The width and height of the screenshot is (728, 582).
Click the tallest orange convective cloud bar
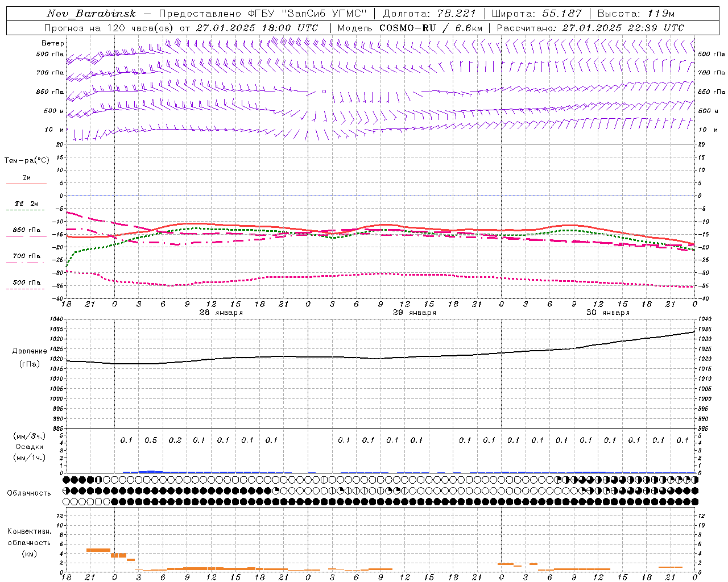pyautogui.click(x=98, y=550)
